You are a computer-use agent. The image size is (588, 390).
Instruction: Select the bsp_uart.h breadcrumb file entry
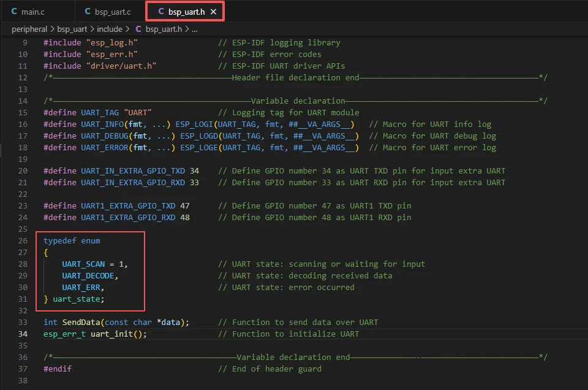tap(164, 29)
